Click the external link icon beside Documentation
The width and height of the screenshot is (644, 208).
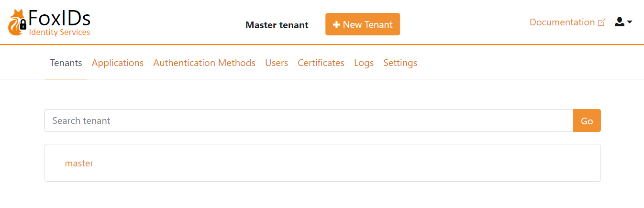(602, 22)
